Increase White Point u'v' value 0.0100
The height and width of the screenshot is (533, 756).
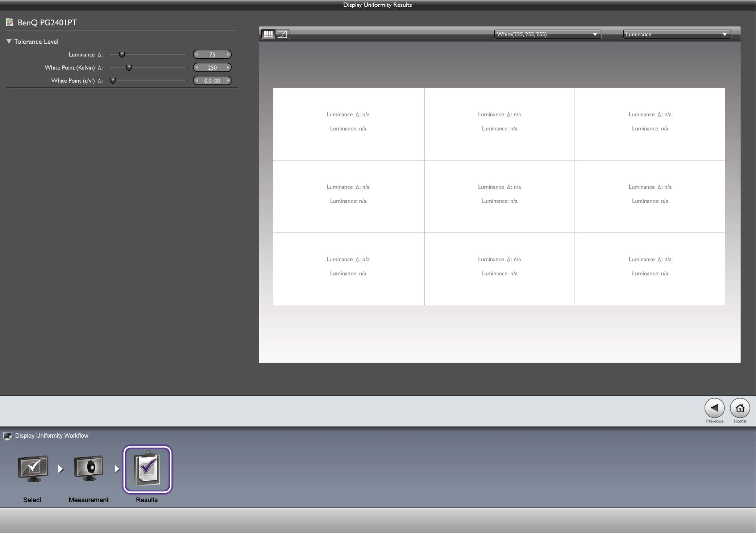point(228,80)
